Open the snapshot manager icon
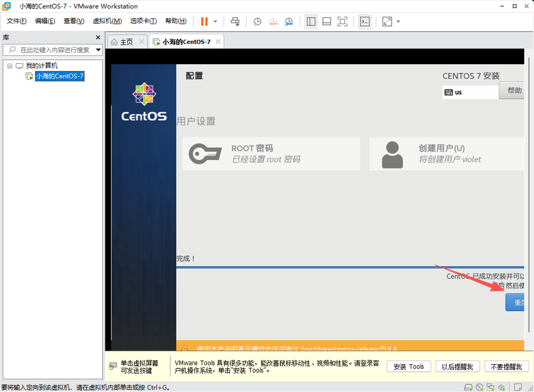Screen dimensions: 534x392 point(289,22)
